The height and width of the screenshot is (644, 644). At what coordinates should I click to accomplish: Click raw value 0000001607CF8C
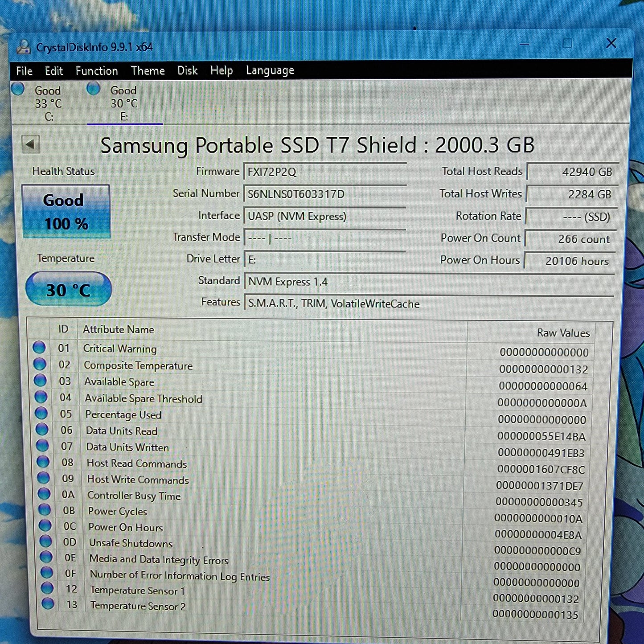pyautogui.click(x=541, y=469)
